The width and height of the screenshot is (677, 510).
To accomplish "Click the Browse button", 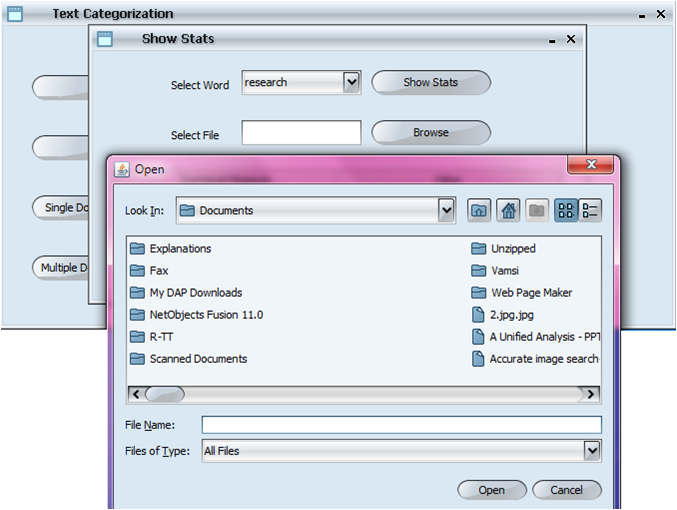I will pos(431,132).
